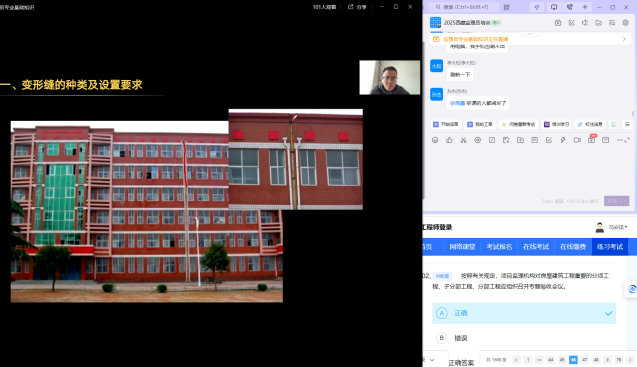Go to previous page in pagination

click(517, 360)
